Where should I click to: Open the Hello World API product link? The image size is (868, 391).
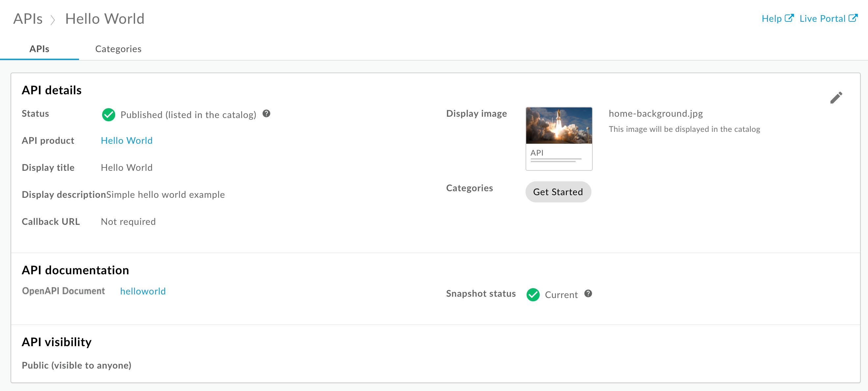click(x=126, y=140)
